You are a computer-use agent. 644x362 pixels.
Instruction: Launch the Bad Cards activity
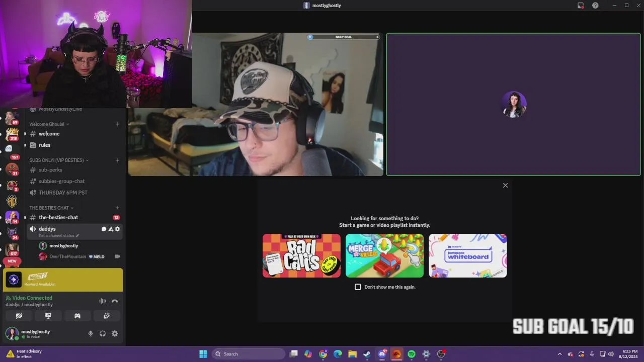(x=301, y=255)
